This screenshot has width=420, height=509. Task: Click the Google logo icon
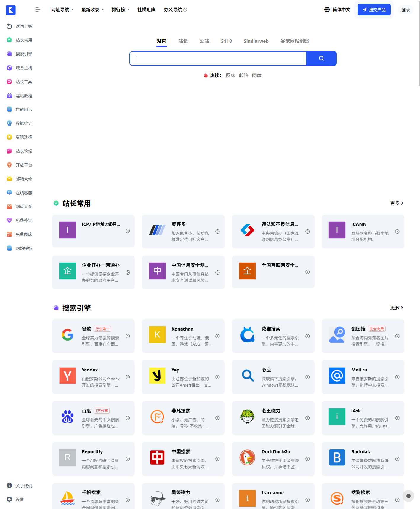tap(68, 335)
